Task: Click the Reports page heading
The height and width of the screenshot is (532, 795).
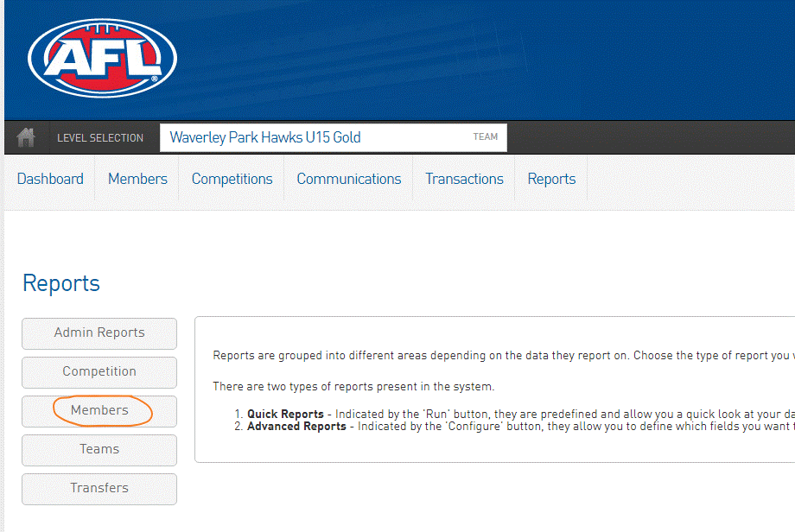Action: click(x=61, y=283)
